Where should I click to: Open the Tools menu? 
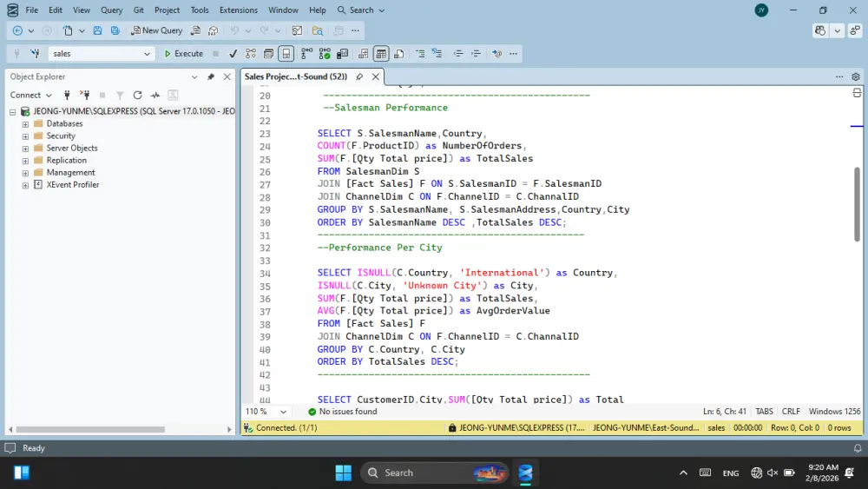point(200,10)
